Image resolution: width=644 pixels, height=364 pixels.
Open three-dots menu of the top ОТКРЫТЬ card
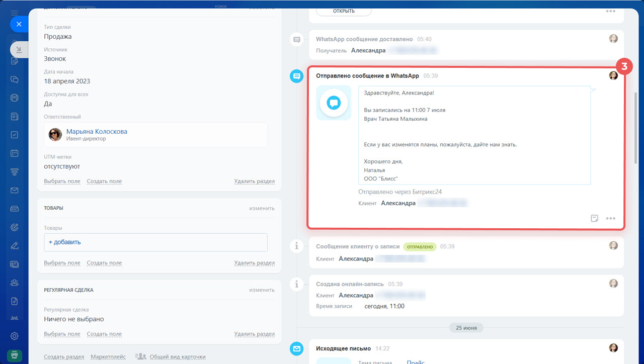tap(611, 11)
